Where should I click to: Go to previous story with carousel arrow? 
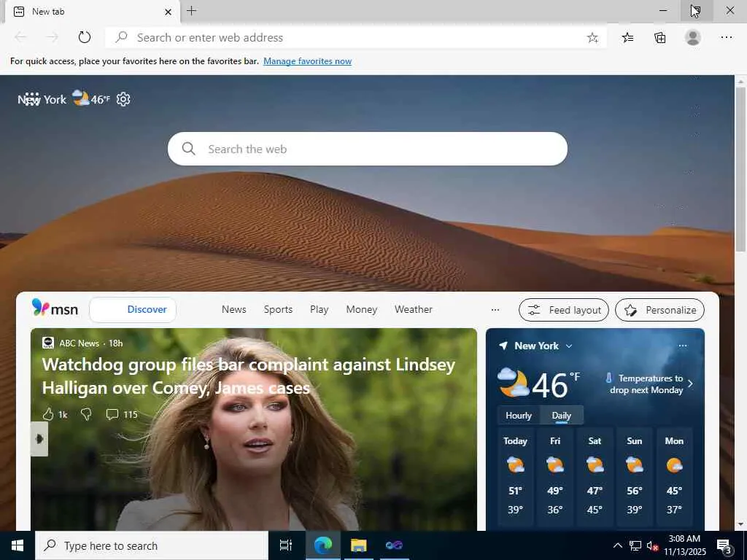(39, 439)
